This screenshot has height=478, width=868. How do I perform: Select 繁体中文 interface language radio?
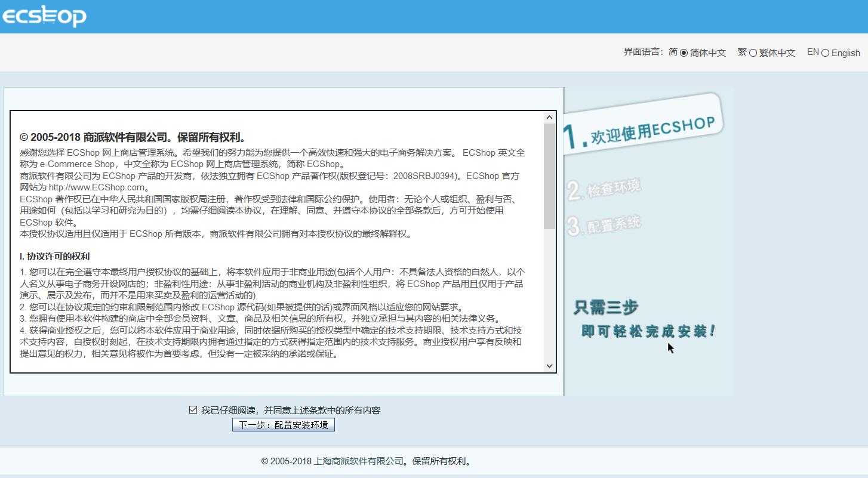tap(753, 53)
